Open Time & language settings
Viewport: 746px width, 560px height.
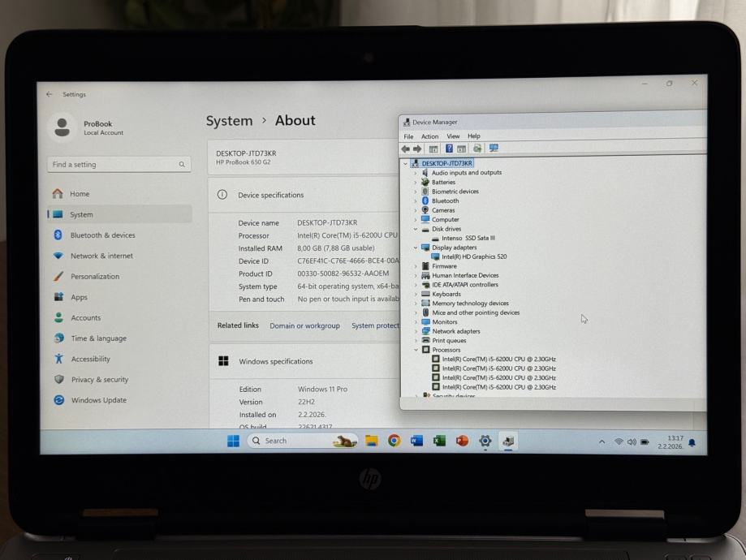pyautogui.click(x=119, y=338)
